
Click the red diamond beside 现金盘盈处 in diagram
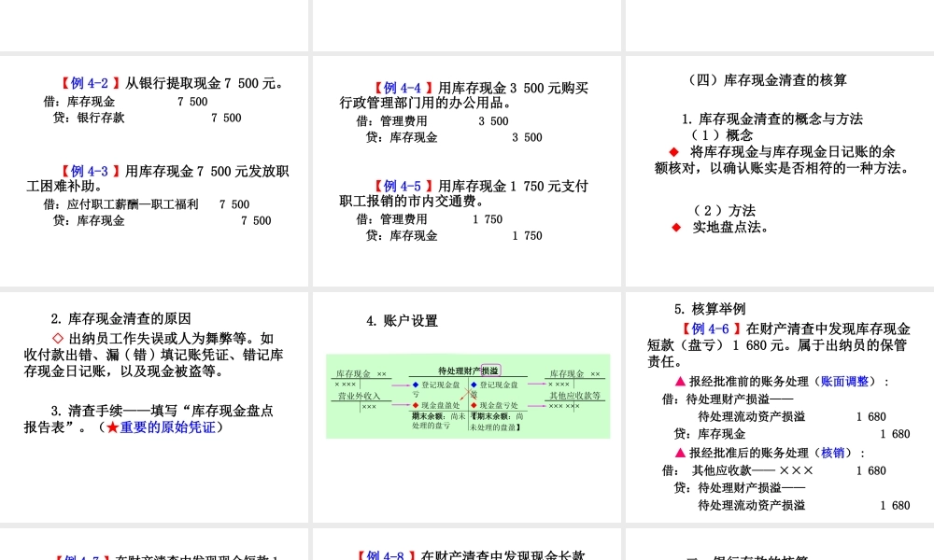(414, 405)
